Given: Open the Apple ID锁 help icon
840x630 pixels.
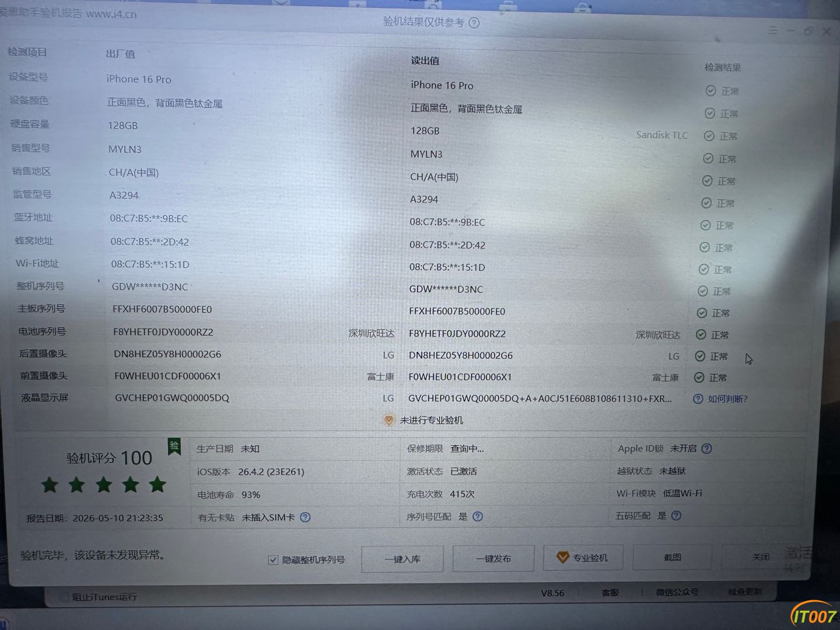Looking at the screenshot, I should click(x=706, y=449).
